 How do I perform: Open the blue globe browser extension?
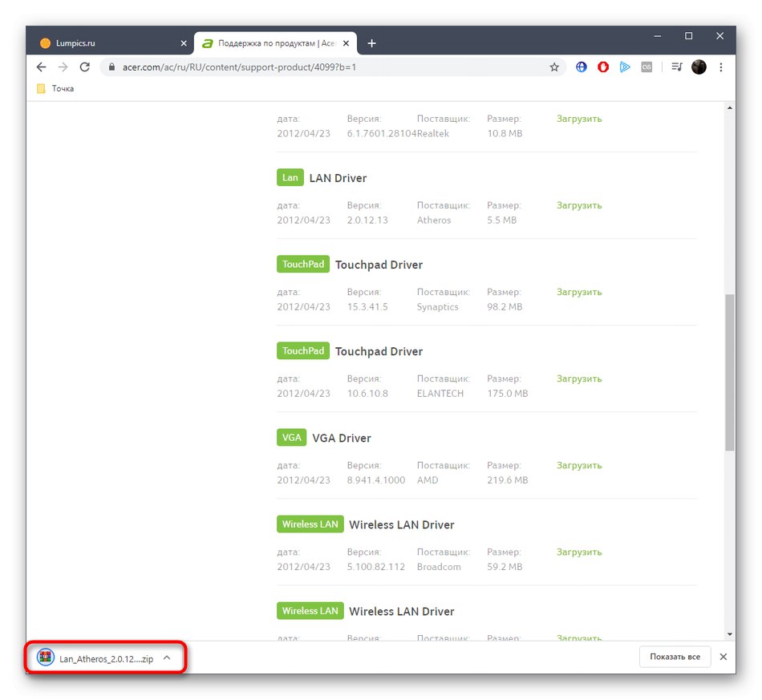pyautogui.click(x=582, y=67)
